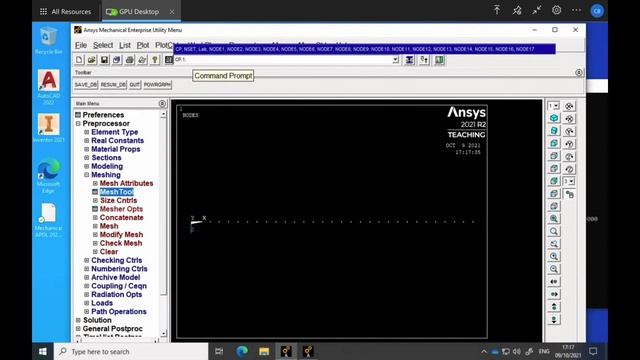Image resolution: width=640 pixels, height=360 pixels.
Task: Open the All Resources tab
Action: pyautogui.click(x=65, y=12)
